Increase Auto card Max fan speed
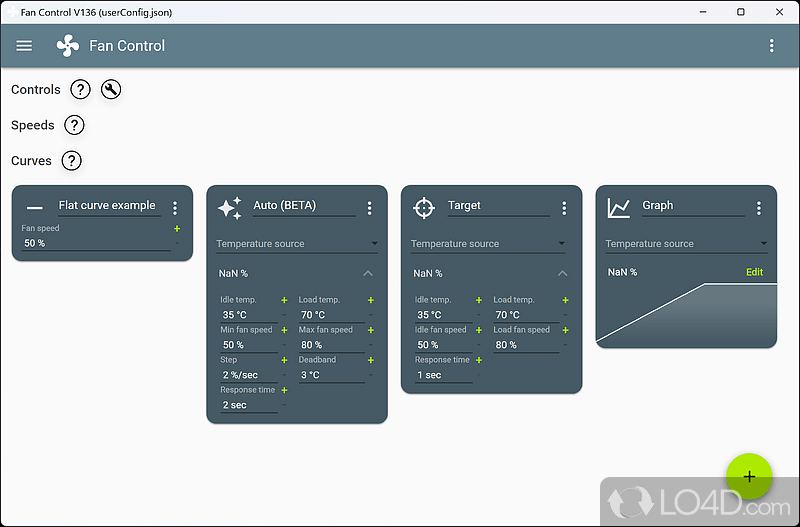800x527 pixels. coord(371,330)
